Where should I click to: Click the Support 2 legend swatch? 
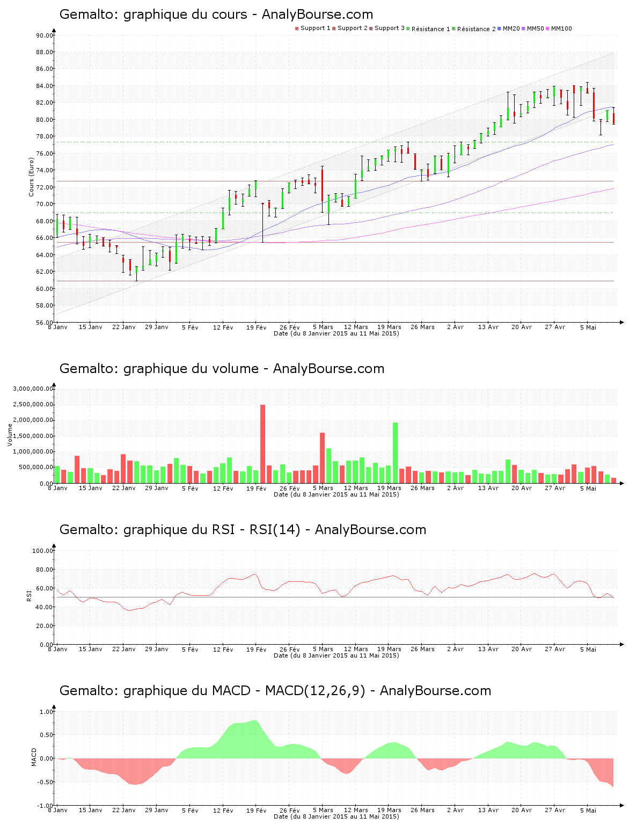(334, 28)
